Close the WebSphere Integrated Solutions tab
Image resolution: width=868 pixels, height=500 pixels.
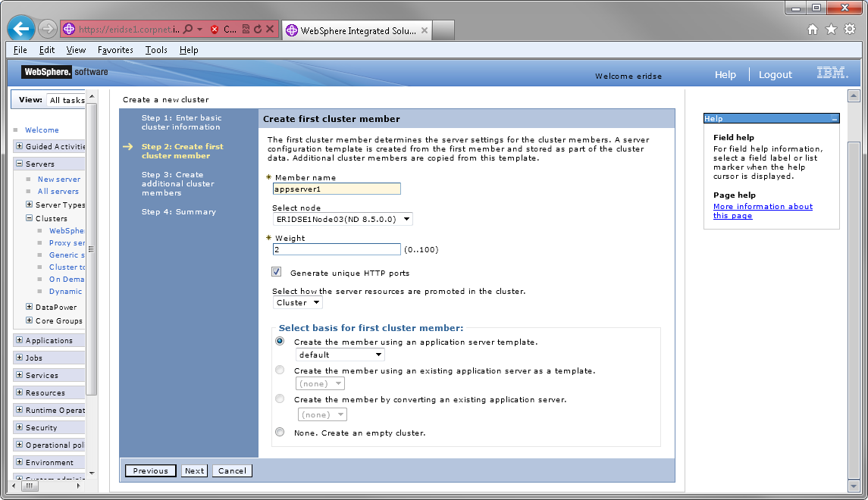click(x=425, y=30)
